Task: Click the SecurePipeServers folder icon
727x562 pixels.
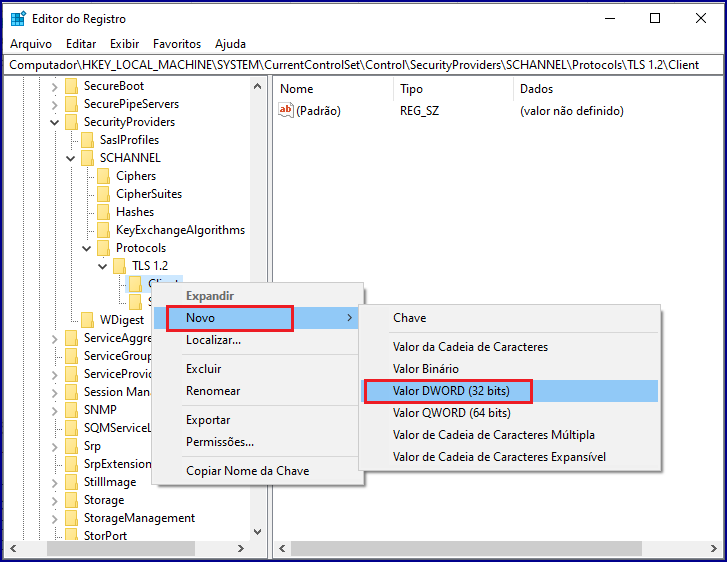Action: [x=71, y=104]
